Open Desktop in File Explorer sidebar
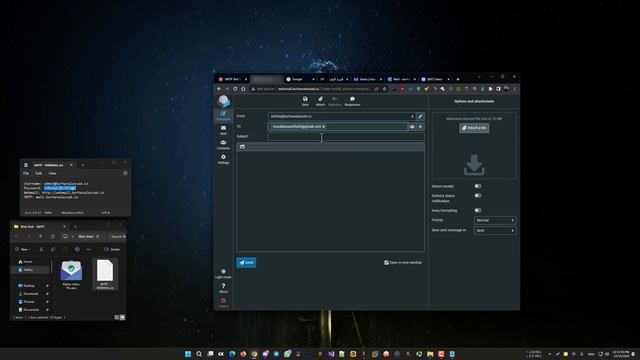The width and height of the screenshot is (640, 360). [29, 286]
